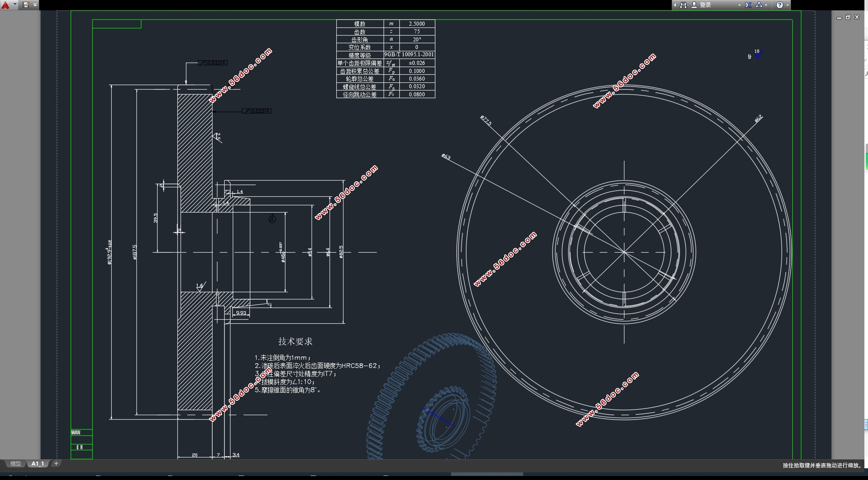Click the 0.0800 table value
Viewport: 868px width, 480px height.
tap(417, 95)
